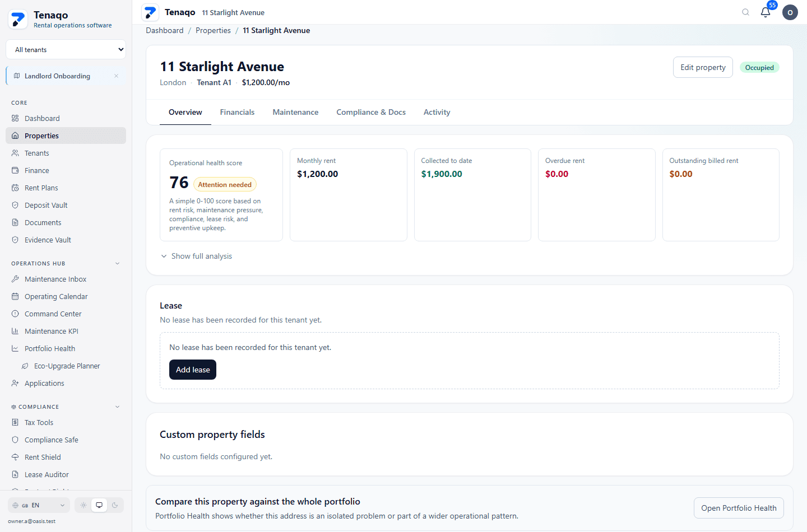Switch to dark theme with moon icon

115,505
